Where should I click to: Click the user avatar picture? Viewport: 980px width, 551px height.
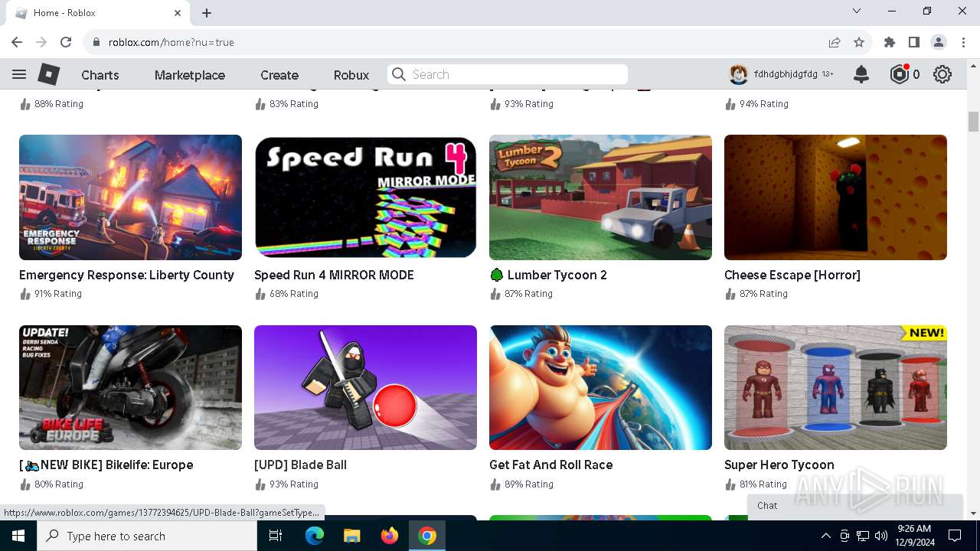pos(738,74)
